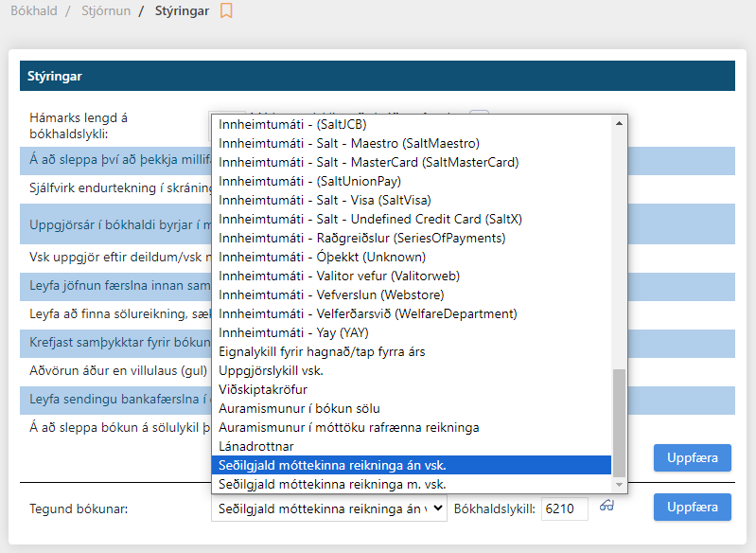Select 'Seðilgjald móttekinna reikninga m. vsk.' option
This screenshot has width=756, height=553.
click(331, 484)
